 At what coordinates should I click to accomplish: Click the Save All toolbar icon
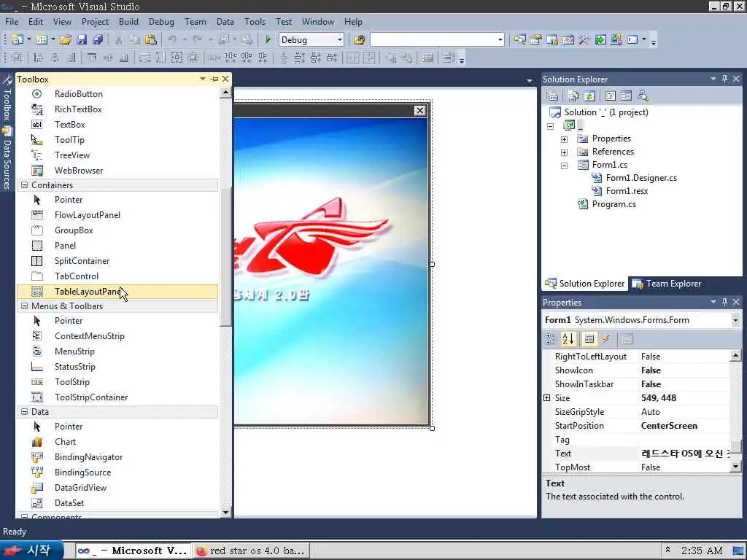pos(98,40)
